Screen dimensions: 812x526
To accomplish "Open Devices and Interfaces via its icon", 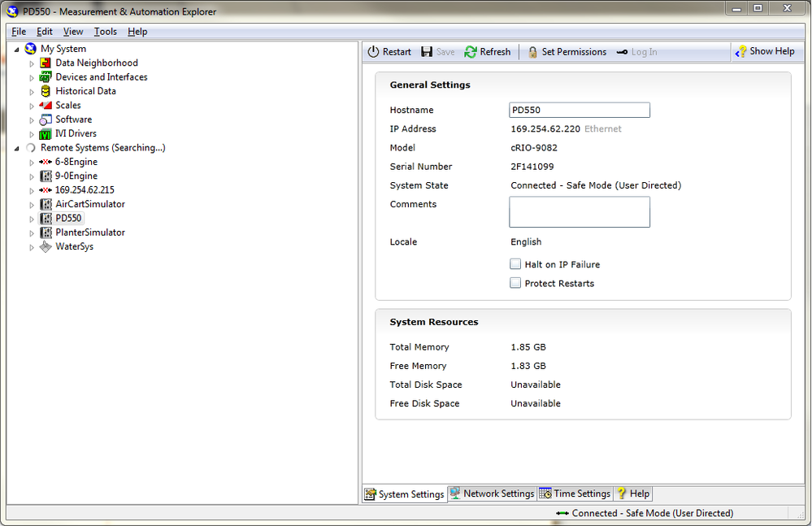I will pyautogui.click(x=46, y=76).
